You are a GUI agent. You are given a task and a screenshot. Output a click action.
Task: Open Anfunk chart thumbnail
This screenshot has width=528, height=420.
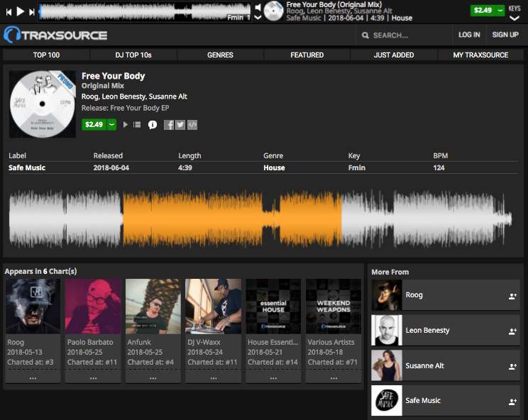click(x=153, y=306)
